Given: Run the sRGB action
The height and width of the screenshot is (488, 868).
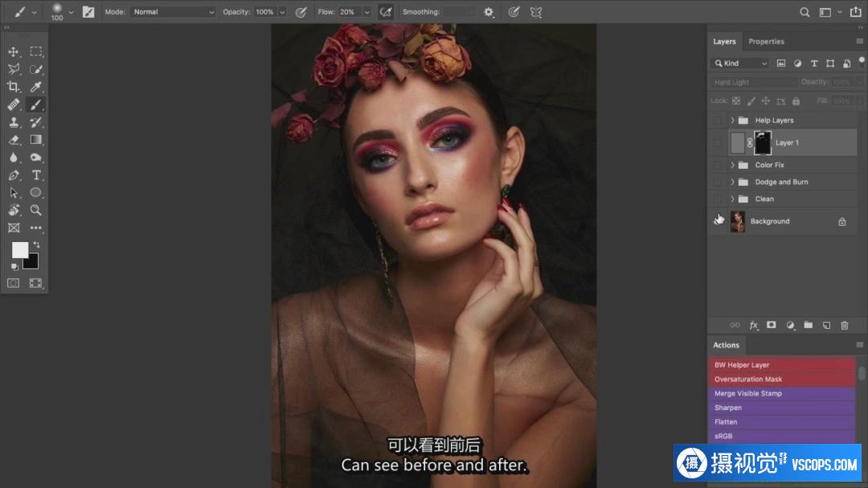Looking at the screenshot, I should pos(782,436).
